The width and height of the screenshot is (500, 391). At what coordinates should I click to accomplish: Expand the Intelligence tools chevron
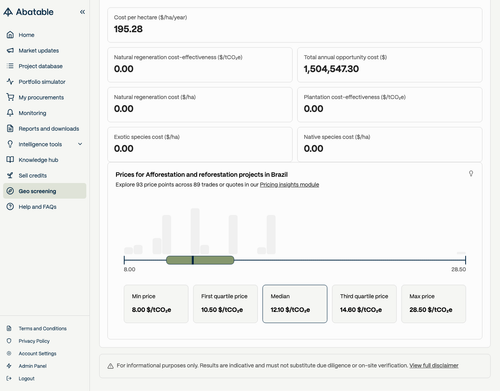80,144
